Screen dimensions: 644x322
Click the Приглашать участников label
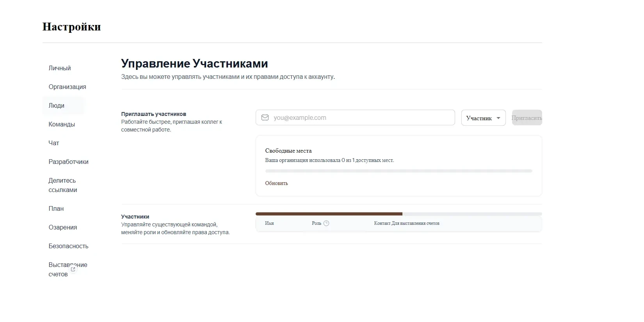point(154,114)
